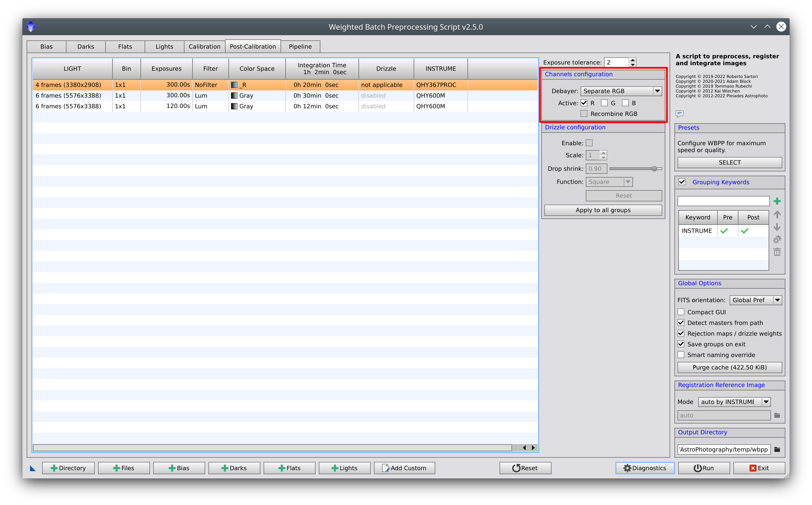The width and height of the screenshot is (812, 505).
Task: Open Debayer dropdown Separate RGB
Action: (621, 91)
